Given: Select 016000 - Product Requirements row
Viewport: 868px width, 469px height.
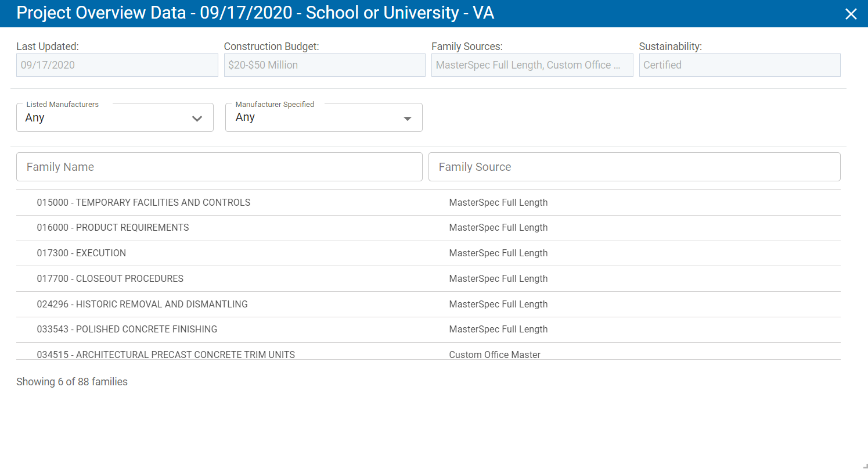Looking at the screenshot, I should (113, 228).
